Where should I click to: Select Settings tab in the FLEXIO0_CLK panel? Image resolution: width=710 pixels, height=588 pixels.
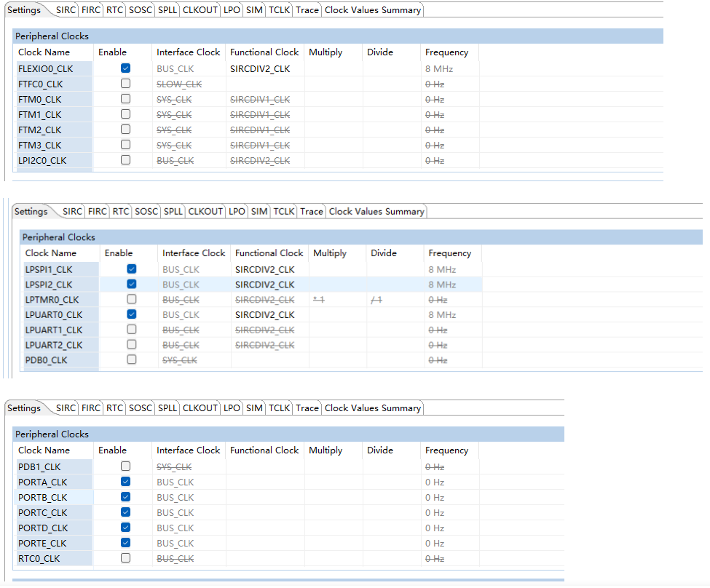[x=24, y=10]
